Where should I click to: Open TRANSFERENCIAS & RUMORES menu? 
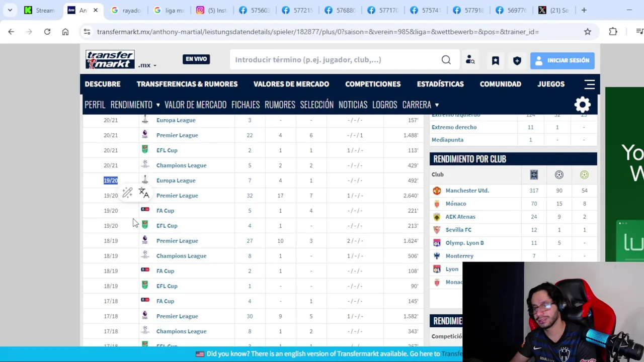[187, 84]
